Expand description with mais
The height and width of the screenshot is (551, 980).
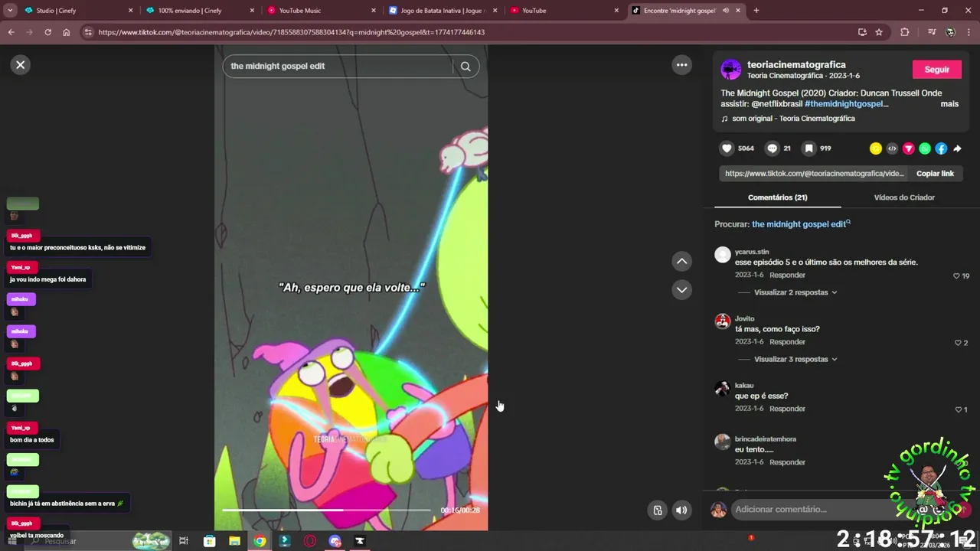[x=949, y=104]
